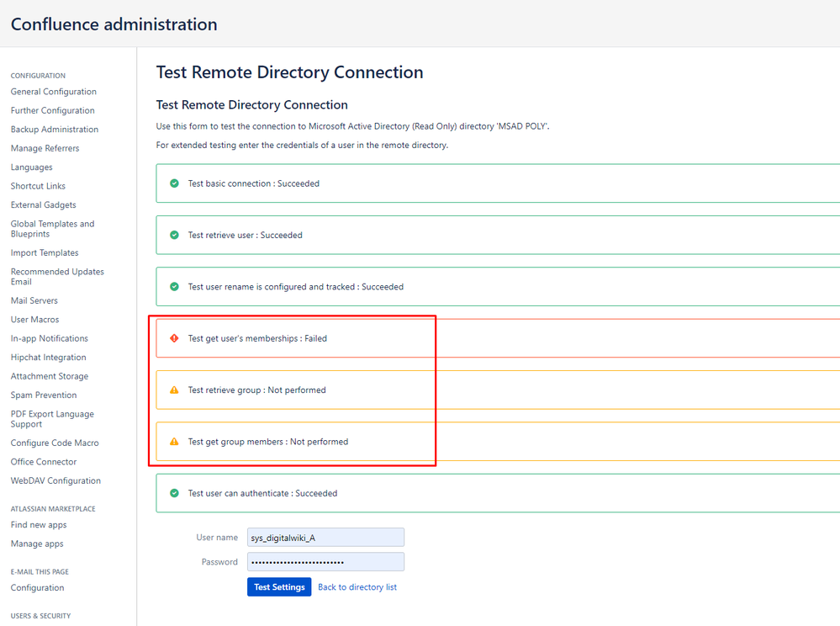The image size is (840, 626).
Task: Go to Attachment Storage
Action: pyautogui.click(x=50, y=376)
